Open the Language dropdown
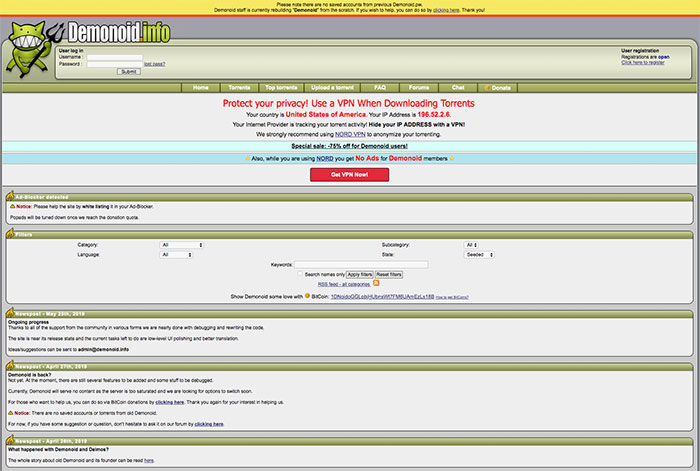This screenshot has height=471, width=700. click(x=176, y=254)
